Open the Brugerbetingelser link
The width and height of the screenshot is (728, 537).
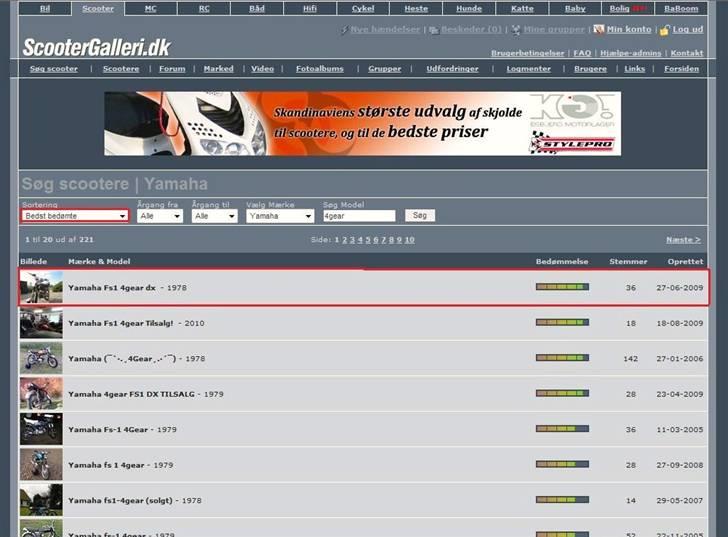coord(527,53)
